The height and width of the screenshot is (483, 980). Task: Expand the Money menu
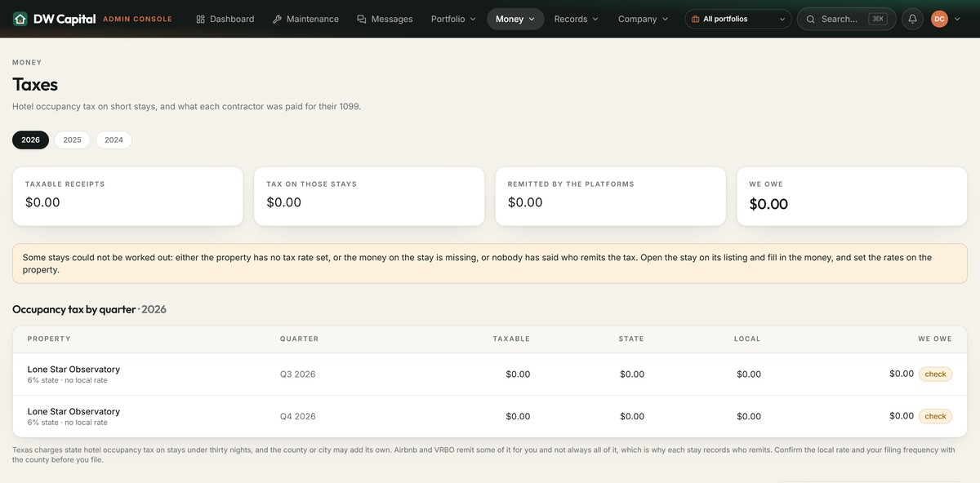(515, 19)
